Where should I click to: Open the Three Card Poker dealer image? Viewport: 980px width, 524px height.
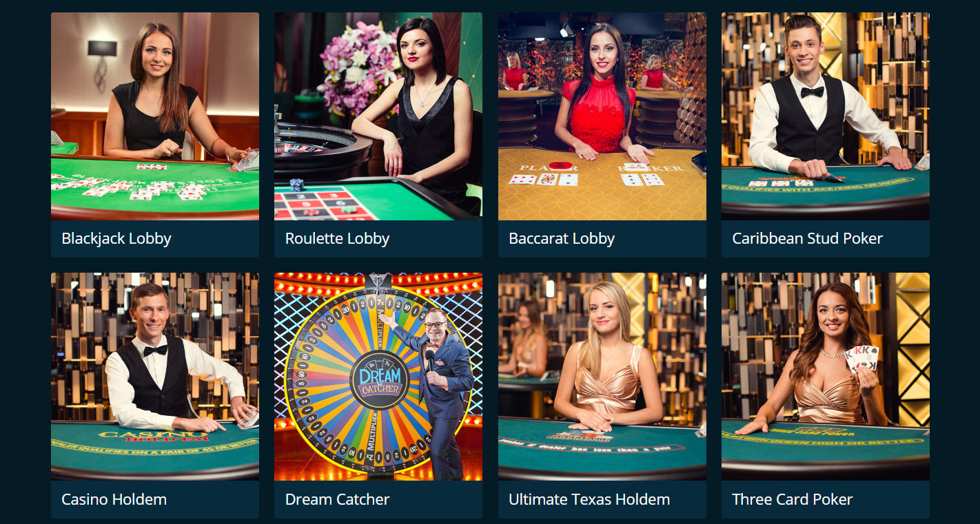(826, 377)
